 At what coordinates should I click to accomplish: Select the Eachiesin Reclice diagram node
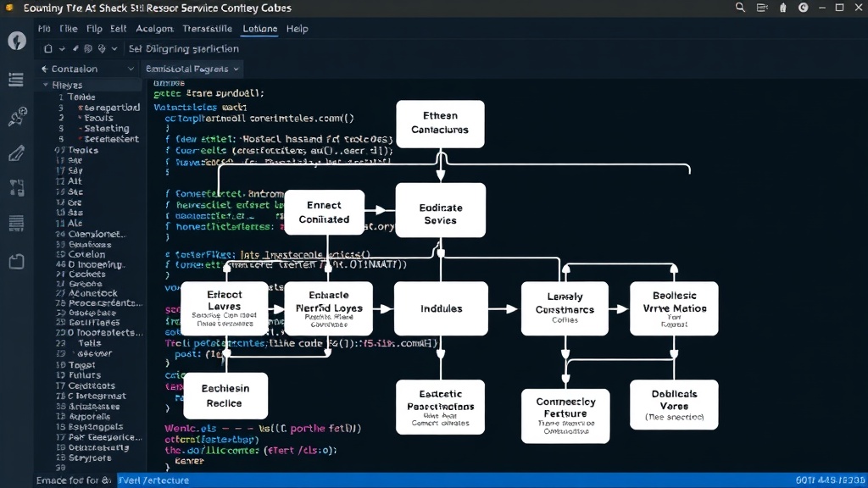click(225, 396)
